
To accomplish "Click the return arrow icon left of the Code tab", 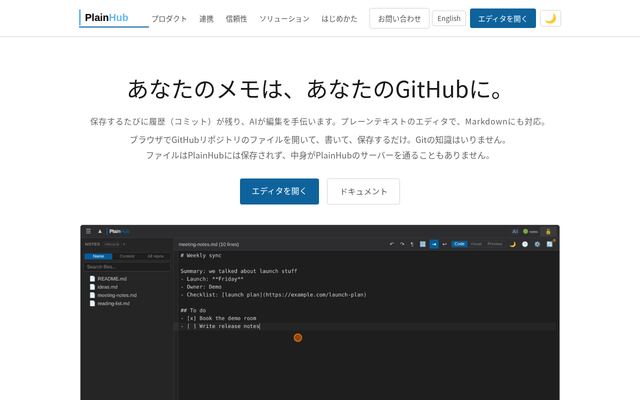I will [444, 244].
